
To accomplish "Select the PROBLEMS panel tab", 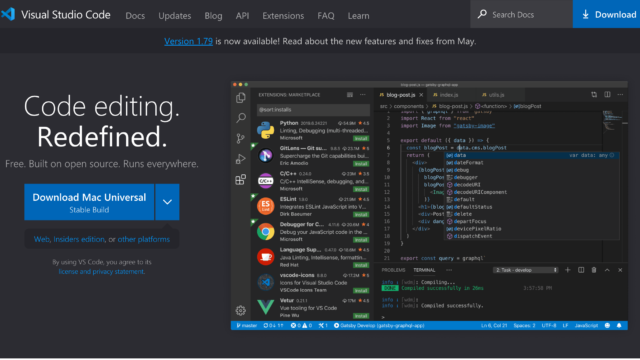I will (393, 270).
